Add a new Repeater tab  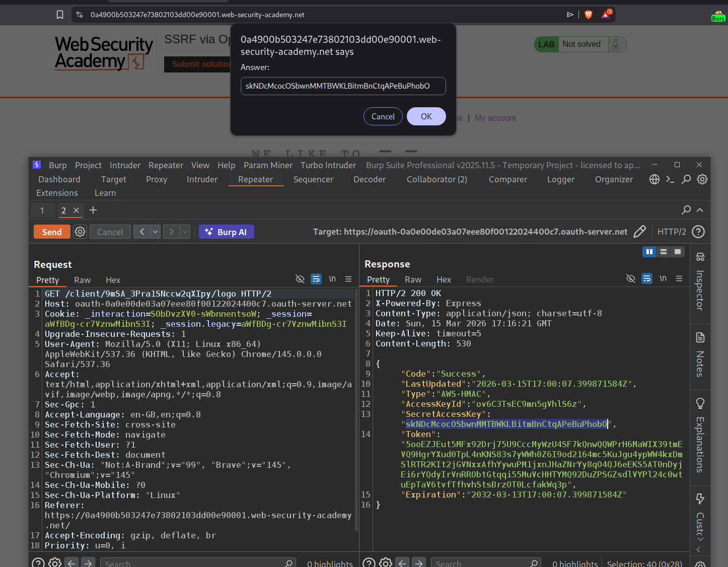coord(93,210)
